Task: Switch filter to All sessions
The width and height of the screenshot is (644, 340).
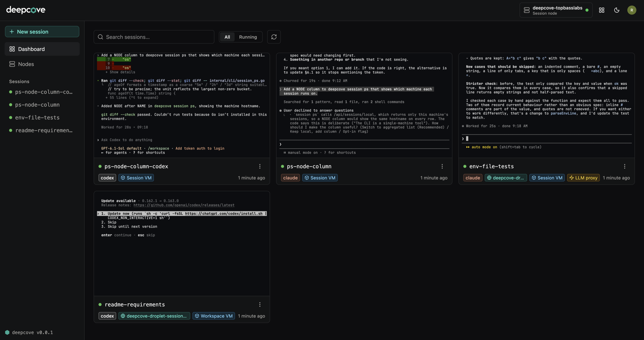Action: [x=227, y=37]
